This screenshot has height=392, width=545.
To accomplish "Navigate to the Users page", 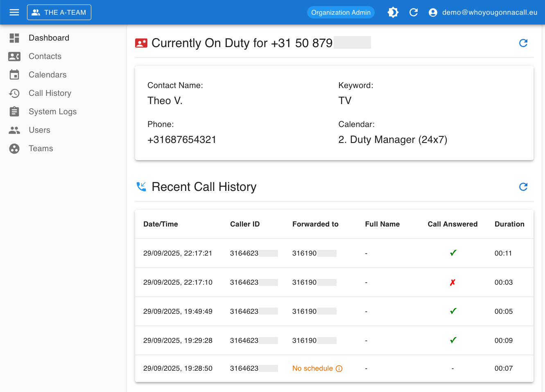I will coord(39,130).
